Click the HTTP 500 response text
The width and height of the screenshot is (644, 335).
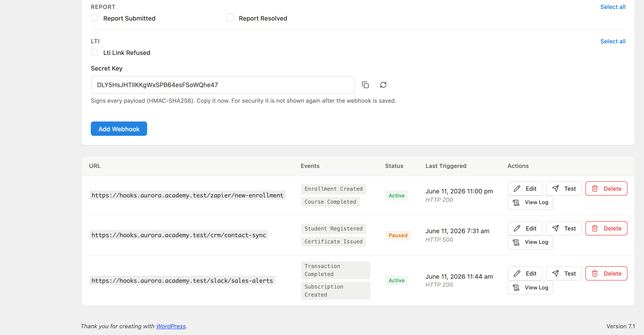pyautogui.click(x=439, y=240)
